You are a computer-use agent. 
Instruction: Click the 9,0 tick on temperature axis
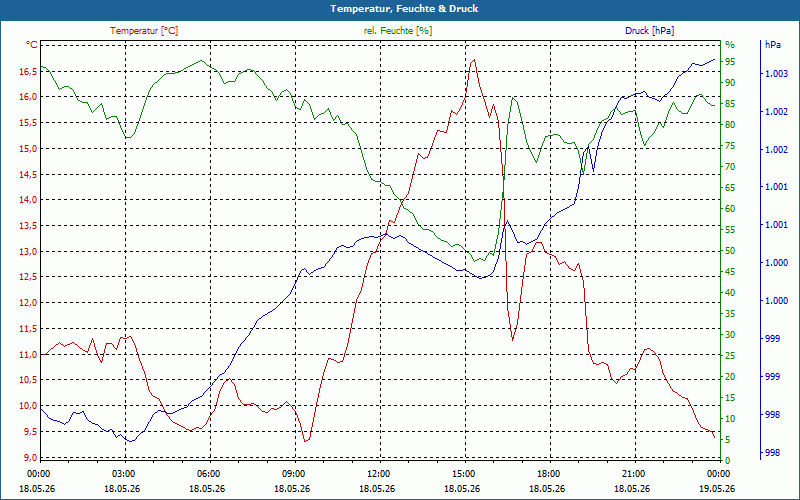click(x=30, y=457)
